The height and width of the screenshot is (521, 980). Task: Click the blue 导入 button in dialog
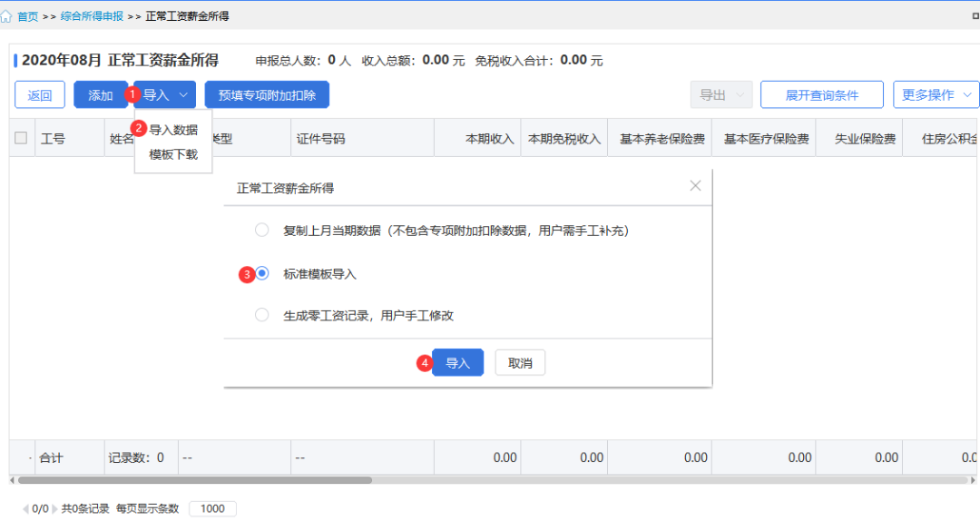point(457,363)
